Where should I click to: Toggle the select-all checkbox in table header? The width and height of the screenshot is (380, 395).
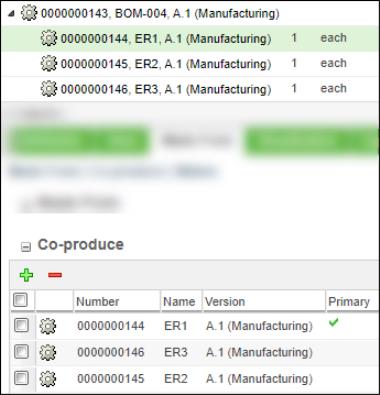[20, 300]
